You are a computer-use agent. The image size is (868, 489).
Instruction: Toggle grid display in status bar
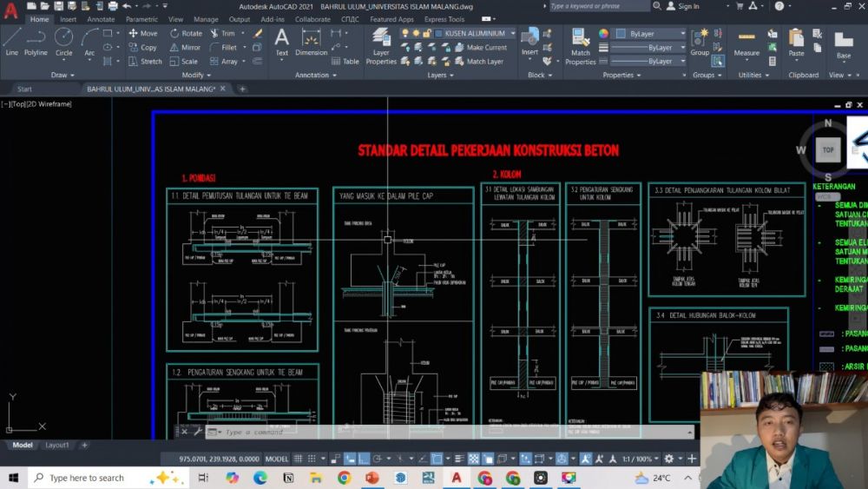coord(299,459)
